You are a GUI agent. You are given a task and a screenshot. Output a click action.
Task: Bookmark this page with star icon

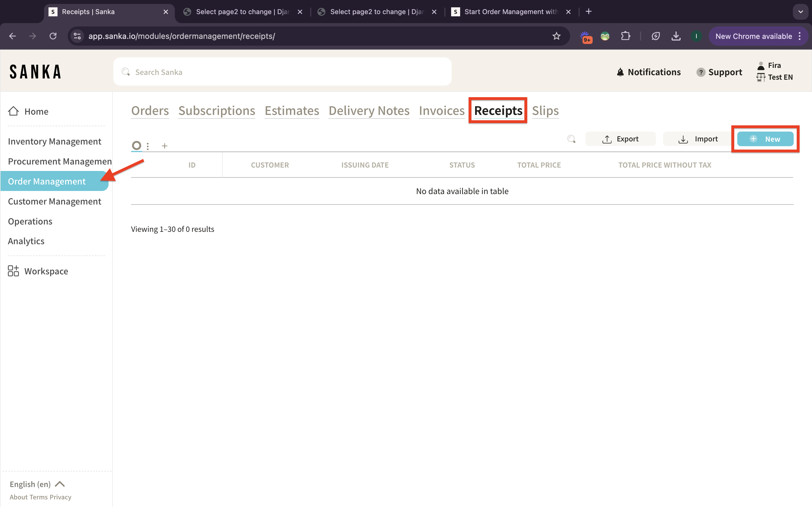pos(556,36)
